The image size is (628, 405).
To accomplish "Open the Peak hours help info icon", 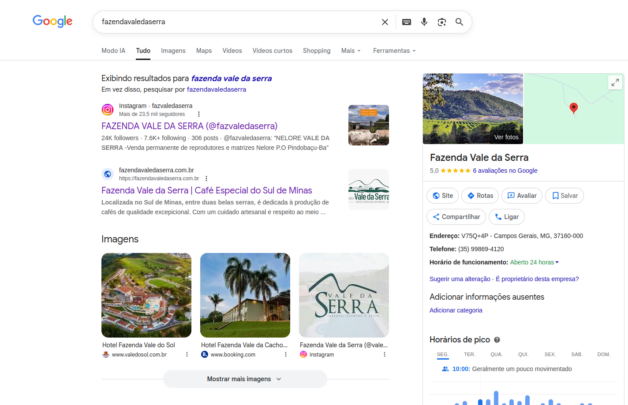I will coord(497,340).
